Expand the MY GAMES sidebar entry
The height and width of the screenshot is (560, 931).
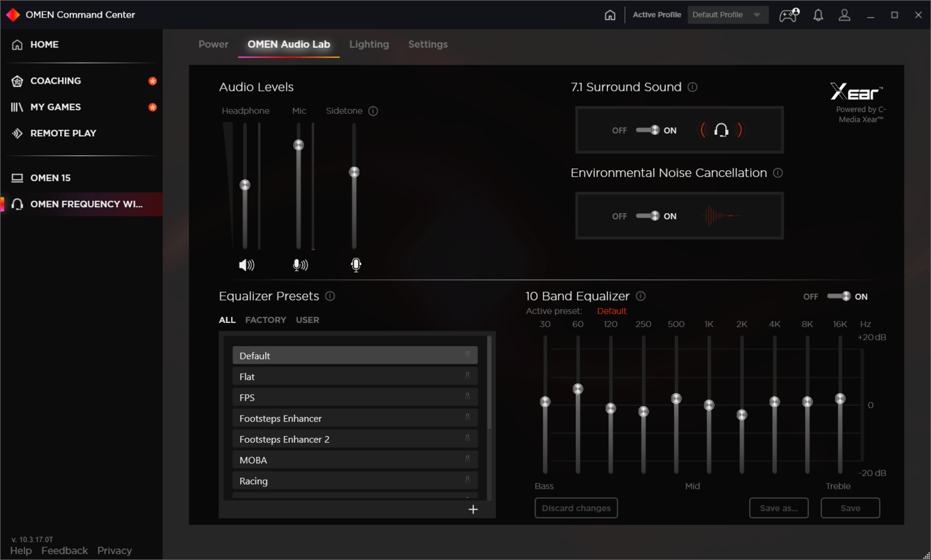[56, 107]
